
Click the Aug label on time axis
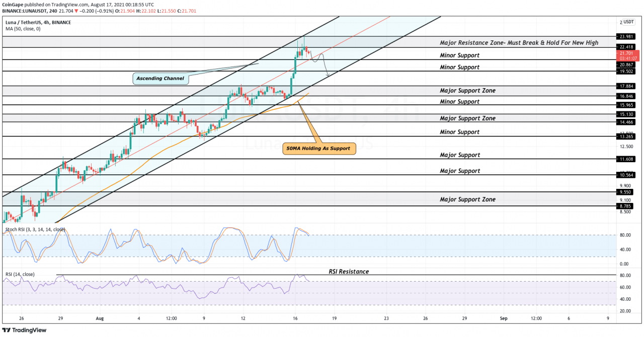pyautogui.click(x=100, y=318)
